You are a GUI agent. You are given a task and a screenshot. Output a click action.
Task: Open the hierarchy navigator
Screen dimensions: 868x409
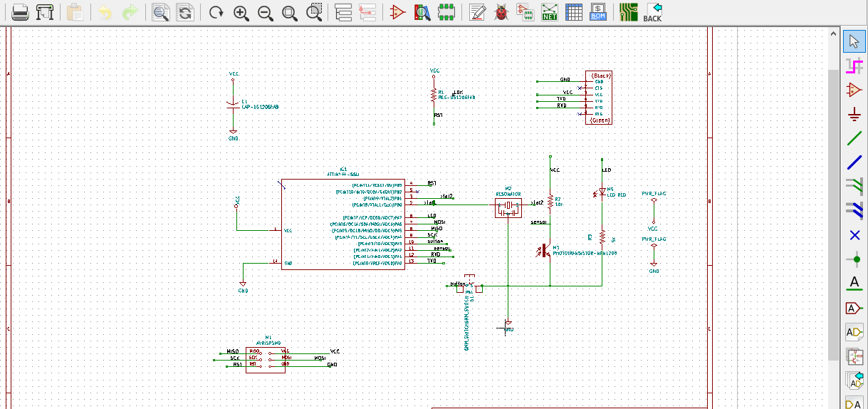[343, 12]
